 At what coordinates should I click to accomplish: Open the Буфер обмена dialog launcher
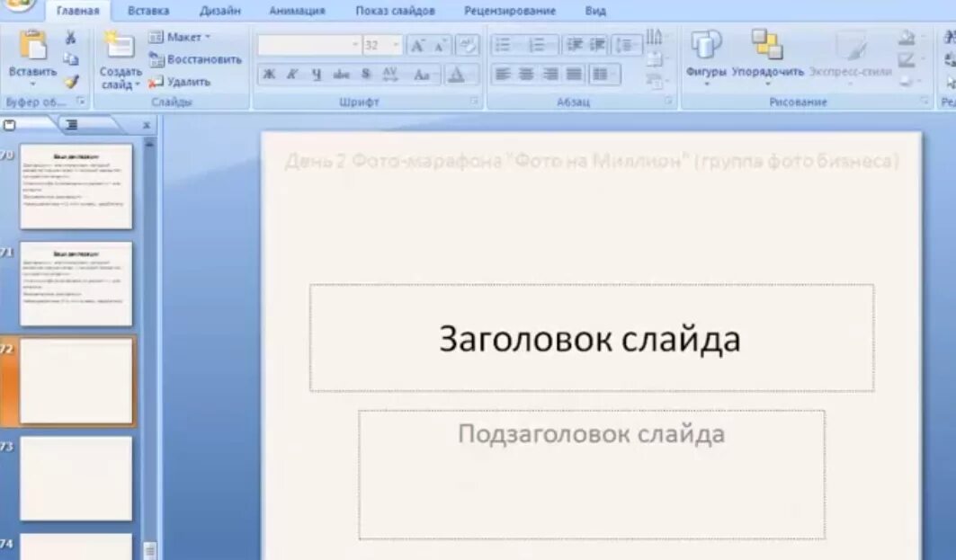point(80,102)
